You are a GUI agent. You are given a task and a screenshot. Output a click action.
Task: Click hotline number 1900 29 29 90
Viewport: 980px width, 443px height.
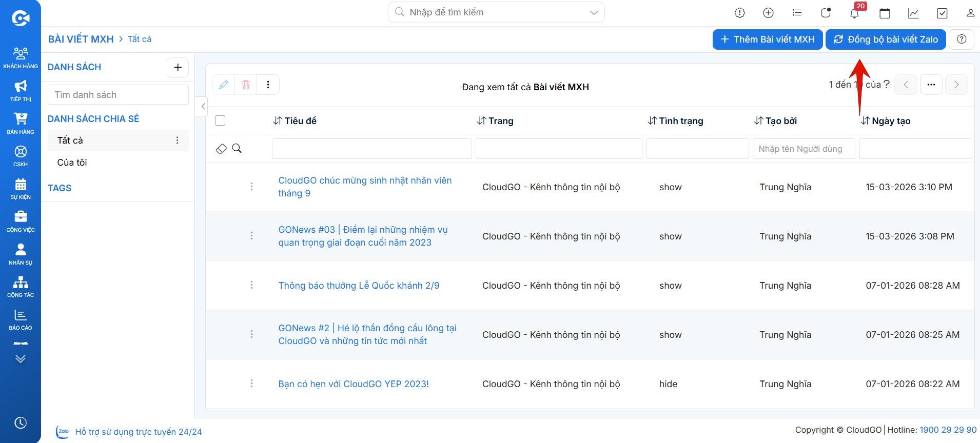pyautogui.click(x=948, y=430)
